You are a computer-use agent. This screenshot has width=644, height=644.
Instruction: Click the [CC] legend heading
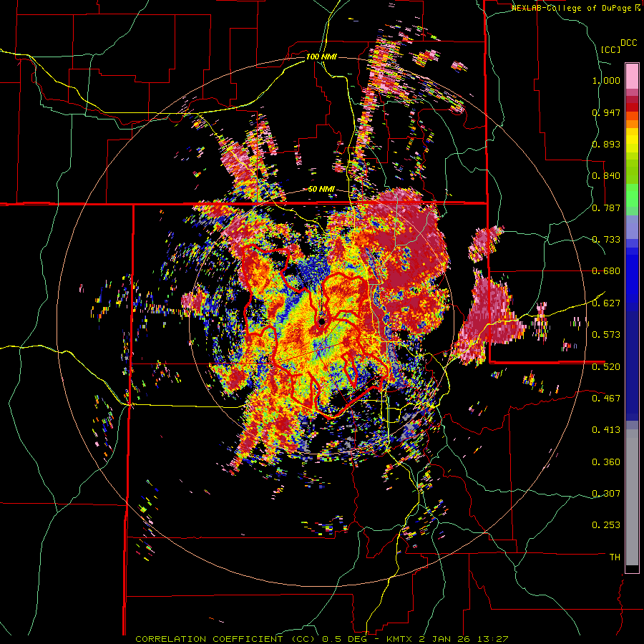tap(611, 49)
